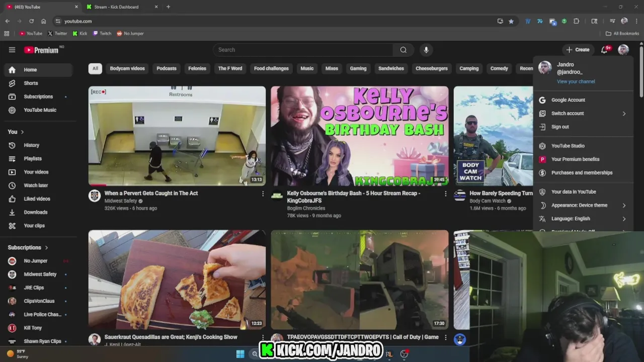Select the Bodycam videos chip
The width and height of the screenshot is (644, 362).
coord(127,68)
